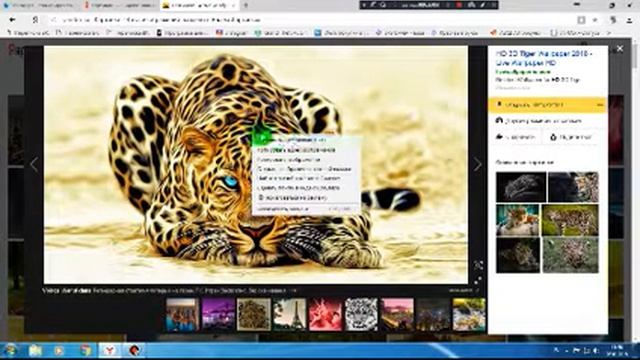This screenshot has width=640, height=360.
Task: Toggle fullscreen with expand arrows icon
Action: (478, 280)
